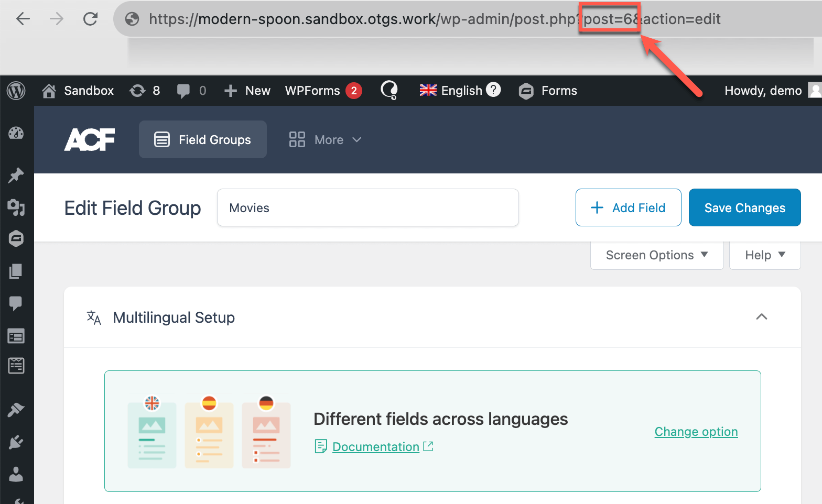
Task: Open the WordPress logo menu
Action: tap(16, 91)
